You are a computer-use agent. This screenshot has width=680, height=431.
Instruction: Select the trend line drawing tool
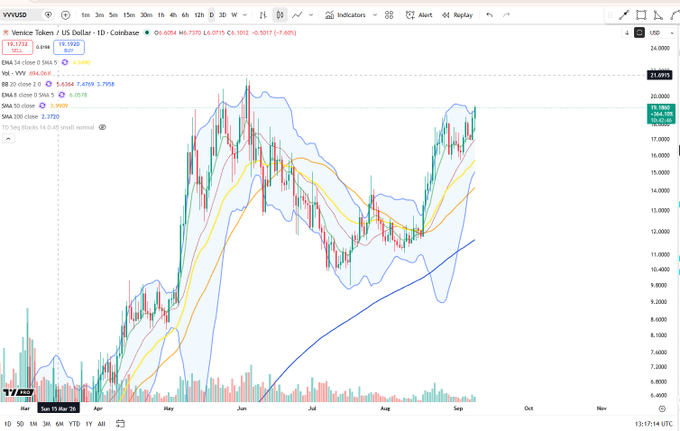[x=624, y=15]
